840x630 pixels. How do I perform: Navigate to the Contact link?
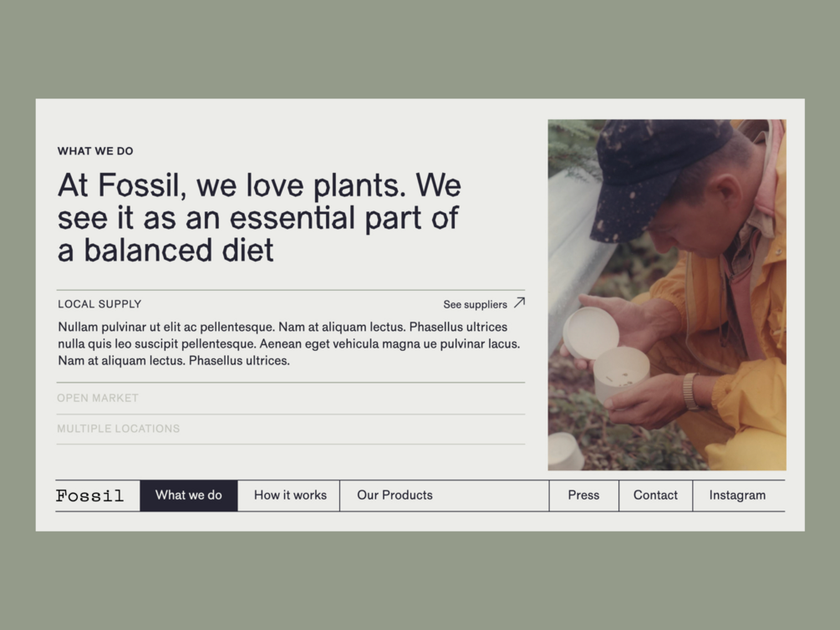tap(655, 495)
